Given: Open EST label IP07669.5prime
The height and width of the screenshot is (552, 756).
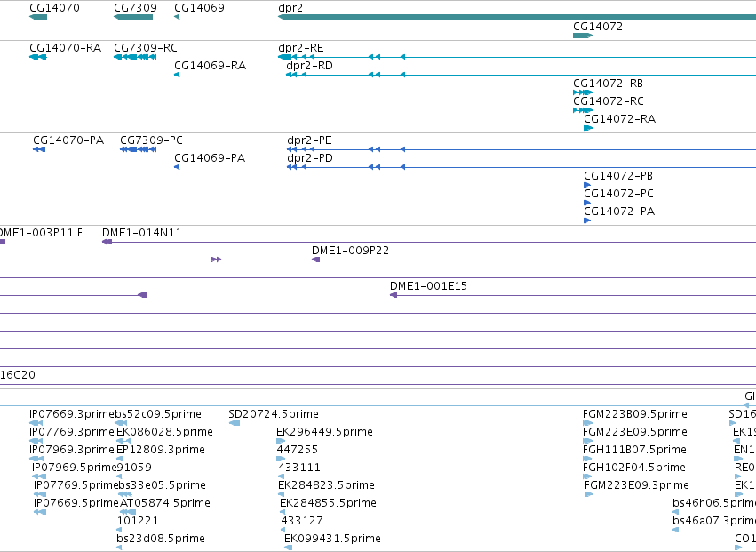Looking at the screenshot, I should [x=76, y=503].
